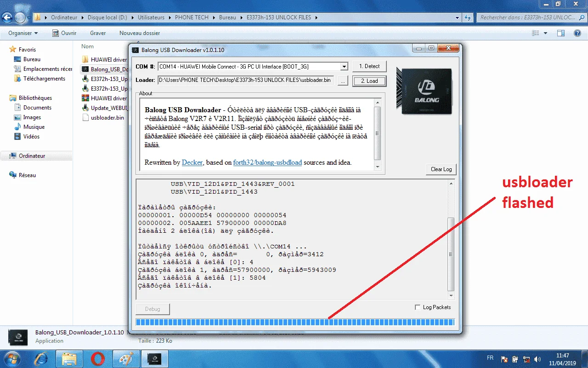Click Graver in Explorer toolbar
The width and height of the screenshot is (588, 368).
tap(98, 33)
